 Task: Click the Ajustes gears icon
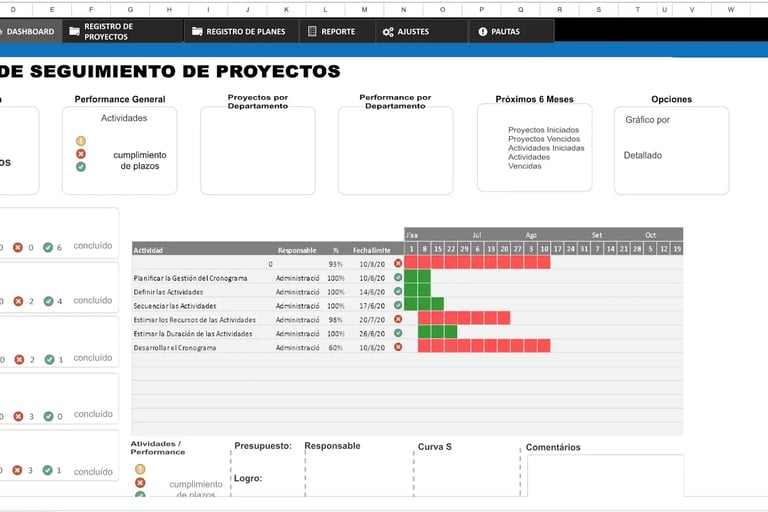388,32
